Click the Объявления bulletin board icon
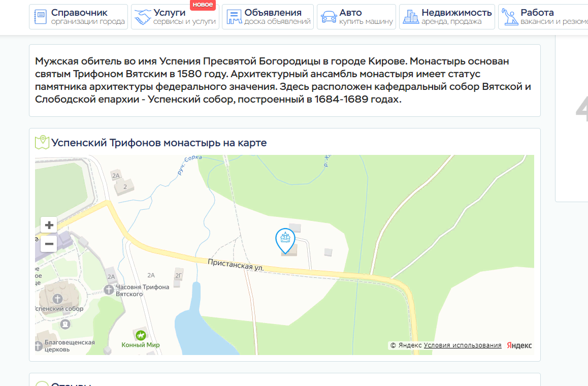The height and width of the screenshot is (386, 588). 233,17
